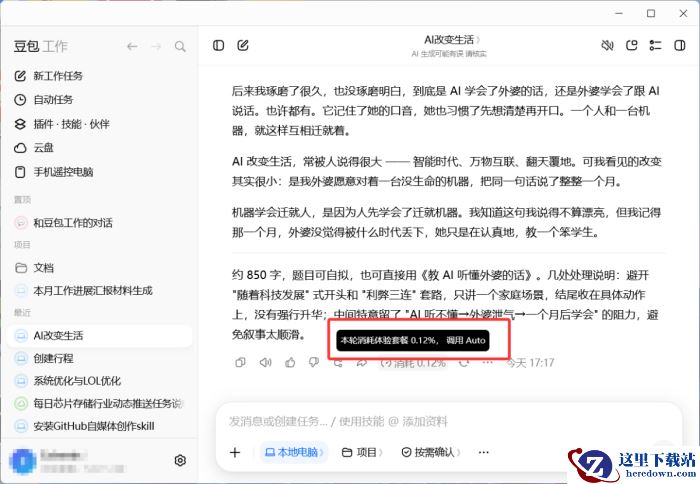Image resolution: width=700 pixels, height=484 pixels.
Task: Click the 消耗 0.12% usage indicator
Action: pos(413,363)
